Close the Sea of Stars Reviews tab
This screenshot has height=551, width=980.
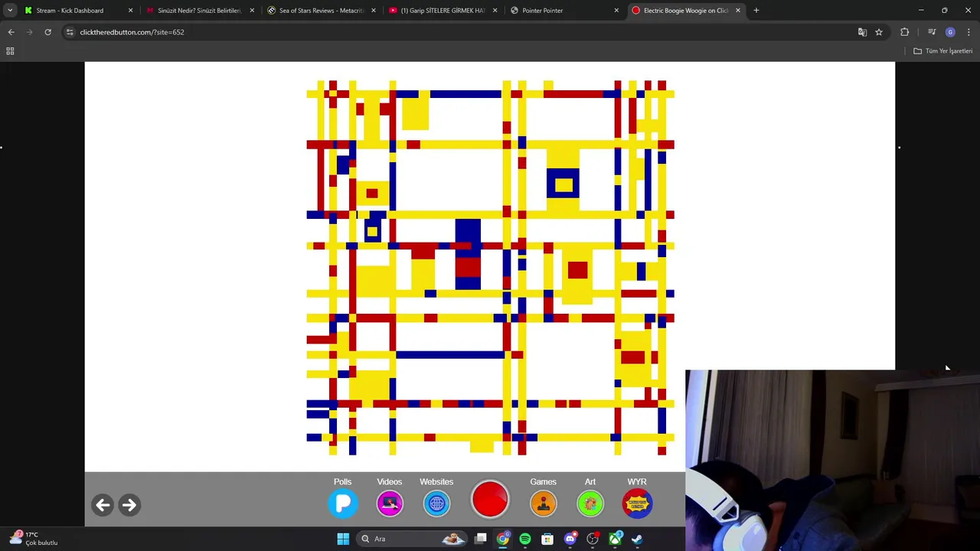tap(374, 11)
